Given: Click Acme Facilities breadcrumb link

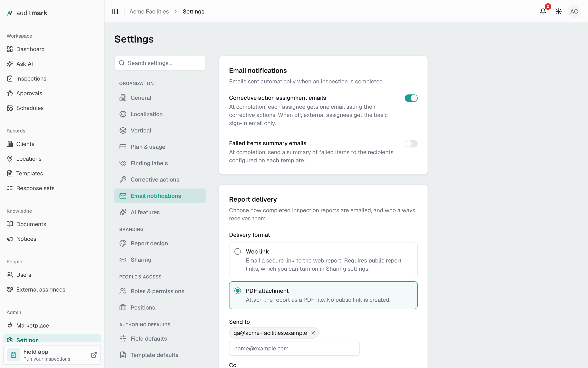Looking at the screenshot, I should (x=149, y=11).
